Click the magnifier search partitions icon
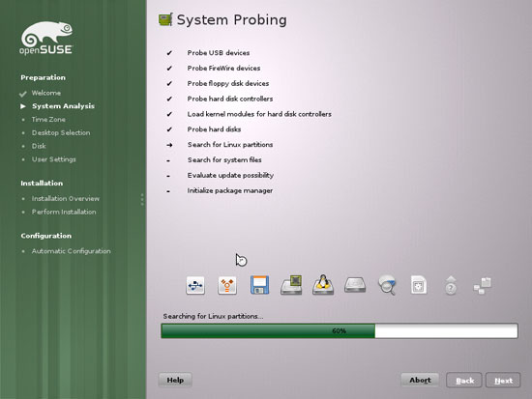 tap(387, 285)
